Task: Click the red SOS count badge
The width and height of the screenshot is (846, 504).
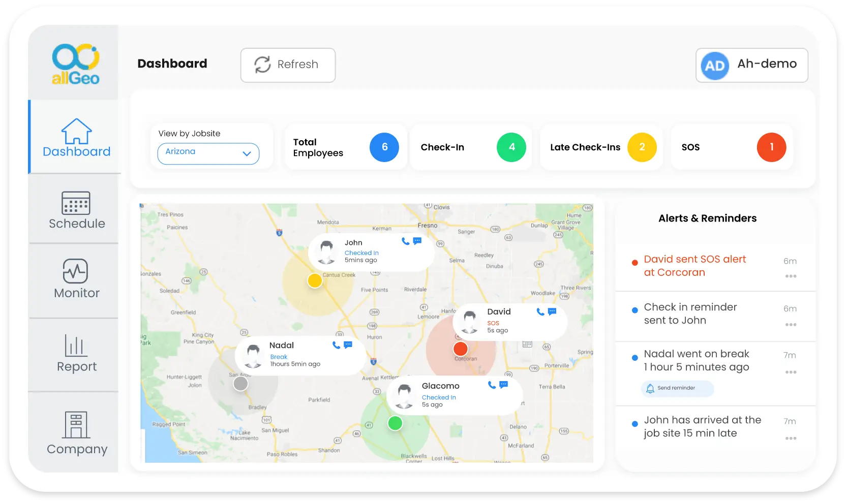Action: pyautogui.click(x=771, y=147)
